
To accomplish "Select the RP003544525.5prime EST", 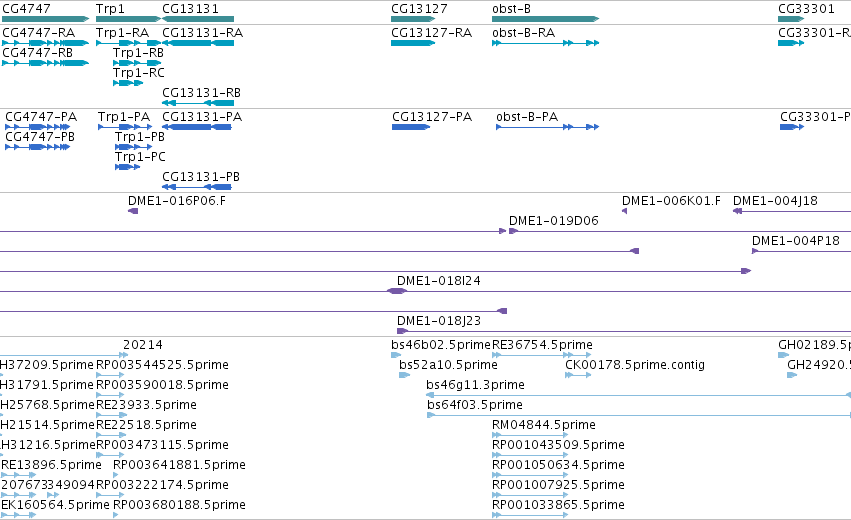I will (x=110, y=375).
